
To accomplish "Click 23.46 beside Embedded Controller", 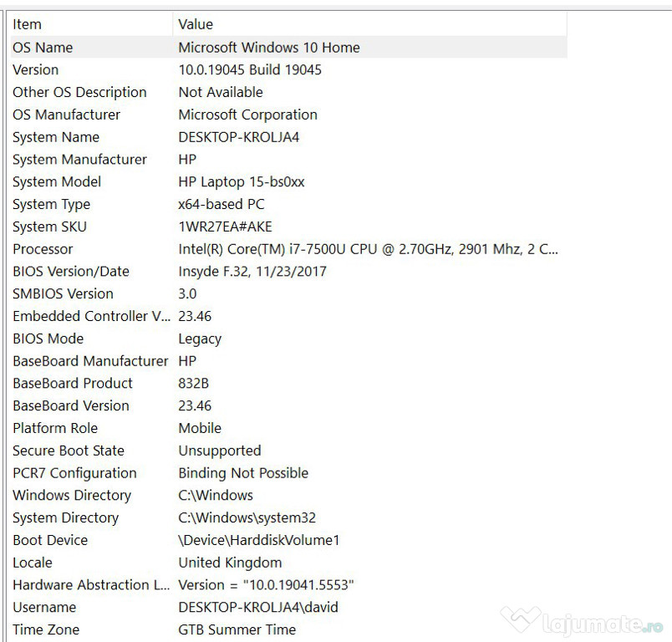I will pos(195,316).
